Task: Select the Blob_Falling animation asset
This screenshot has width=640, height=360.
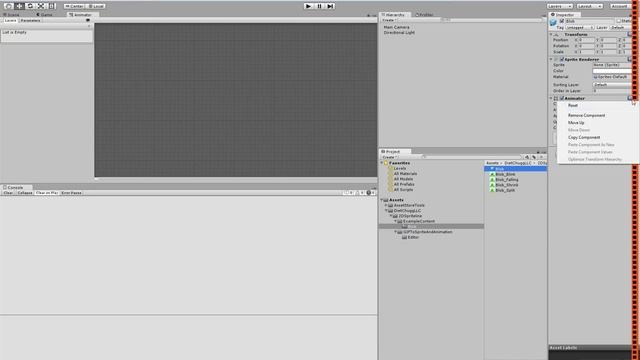Action: pos(504,180)
